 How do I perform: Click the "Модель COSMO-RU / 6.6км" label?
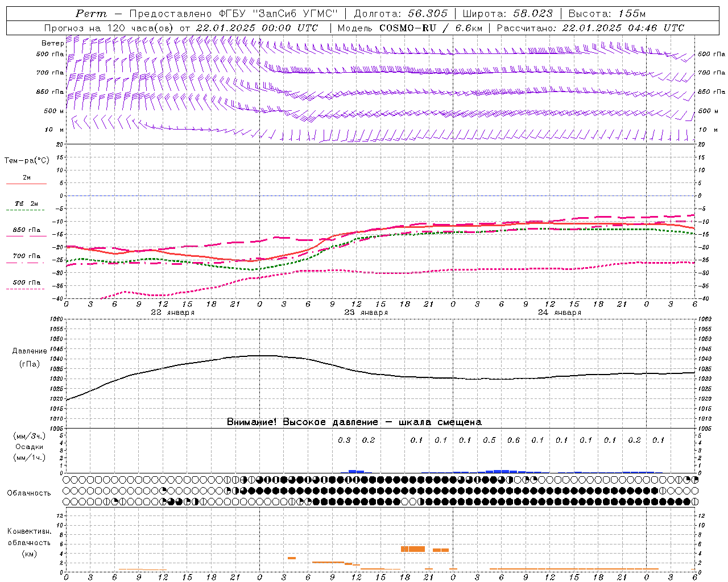[x=410, y=28]
